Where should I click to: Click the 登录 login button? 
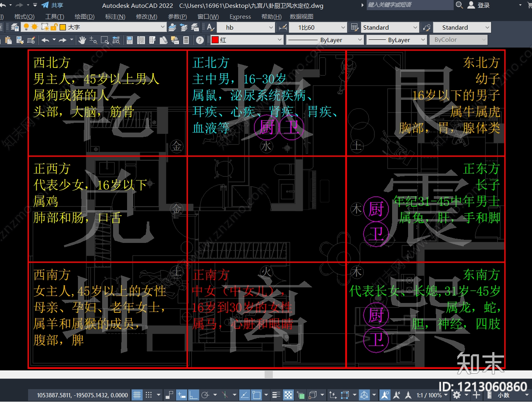[x=484, y=5]
